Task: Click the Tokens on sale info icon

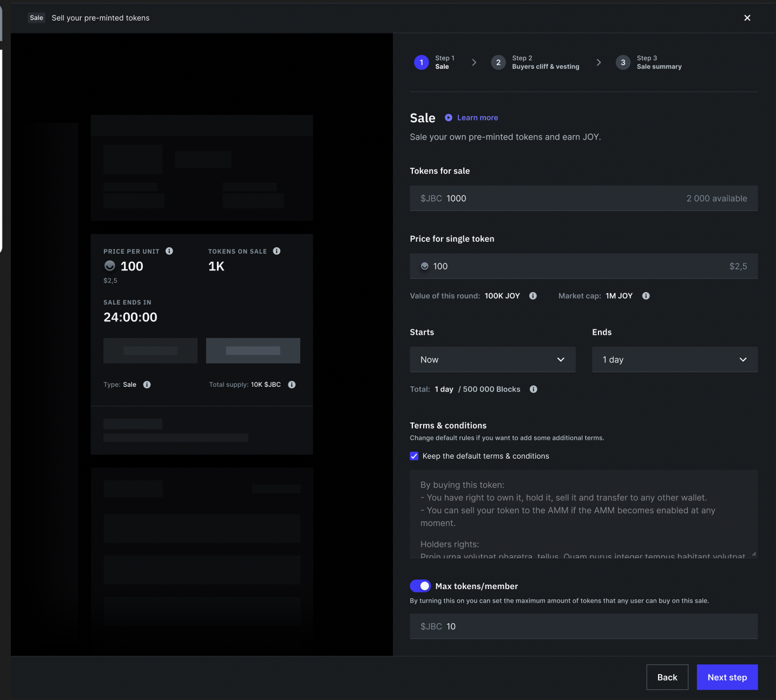Action: click(x=277, y=251)
